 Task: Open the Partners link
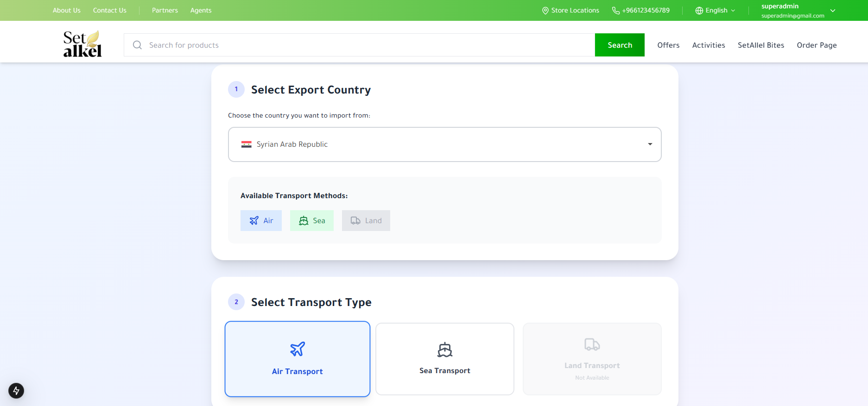pyautogui.click(x=165, y=10)
